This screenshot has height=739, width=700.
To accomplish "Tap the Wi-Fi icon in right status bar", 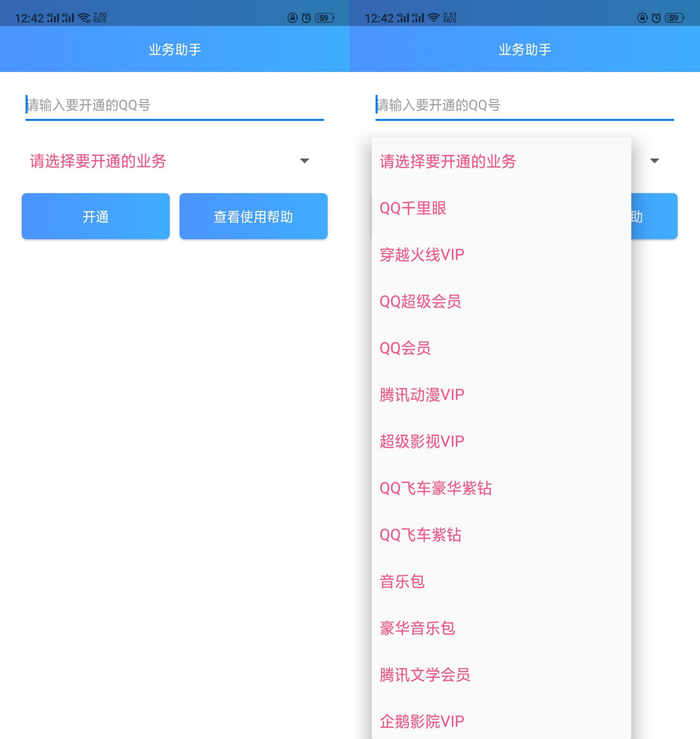I will click(434, 18).
